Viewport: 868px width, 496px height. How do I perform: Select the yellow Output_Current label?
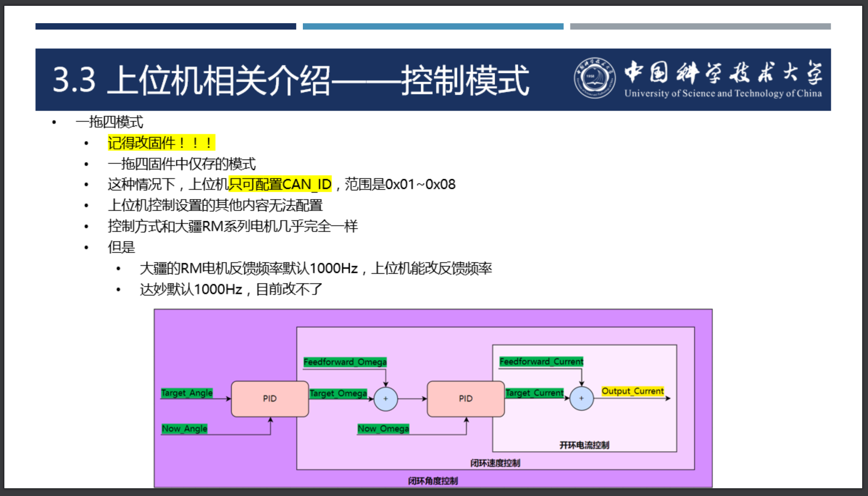tap(632, 391)
